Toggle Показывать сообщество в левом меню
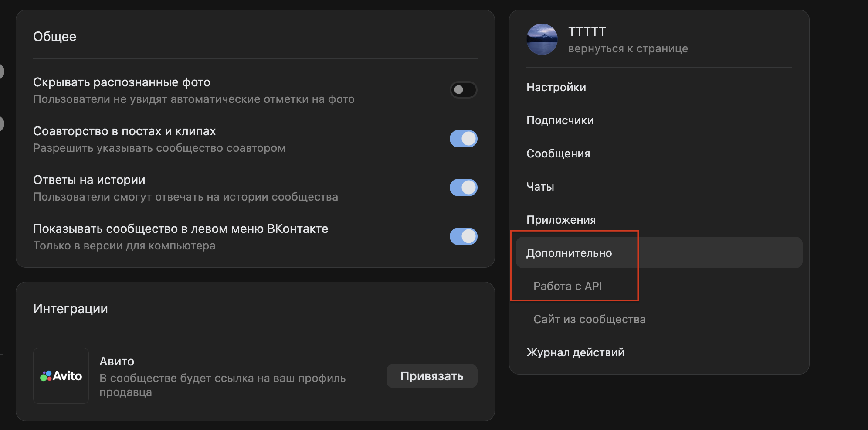868x430 pixels. [x=463, y=236]
